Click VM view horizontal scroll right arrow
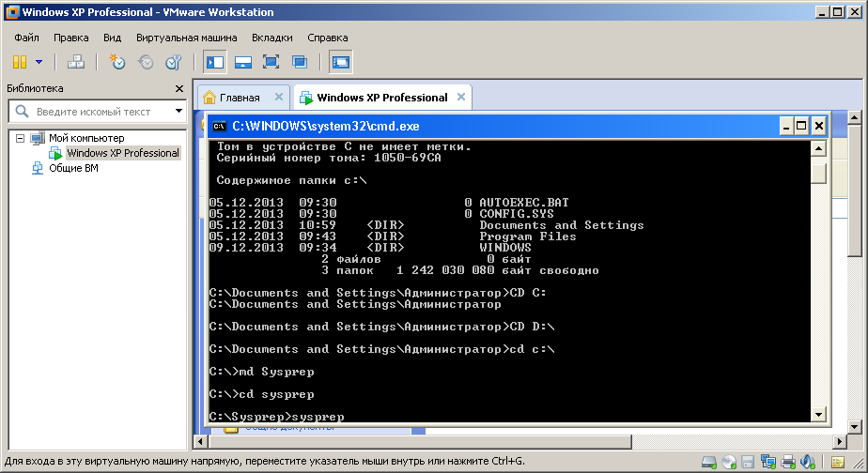Image resolution: width=868 pixels, height=473 pixels. point(840,441)
